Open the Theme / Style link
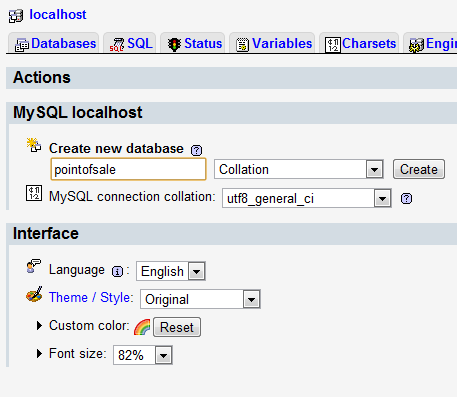 pyautogui.click(x=91, y=297)
